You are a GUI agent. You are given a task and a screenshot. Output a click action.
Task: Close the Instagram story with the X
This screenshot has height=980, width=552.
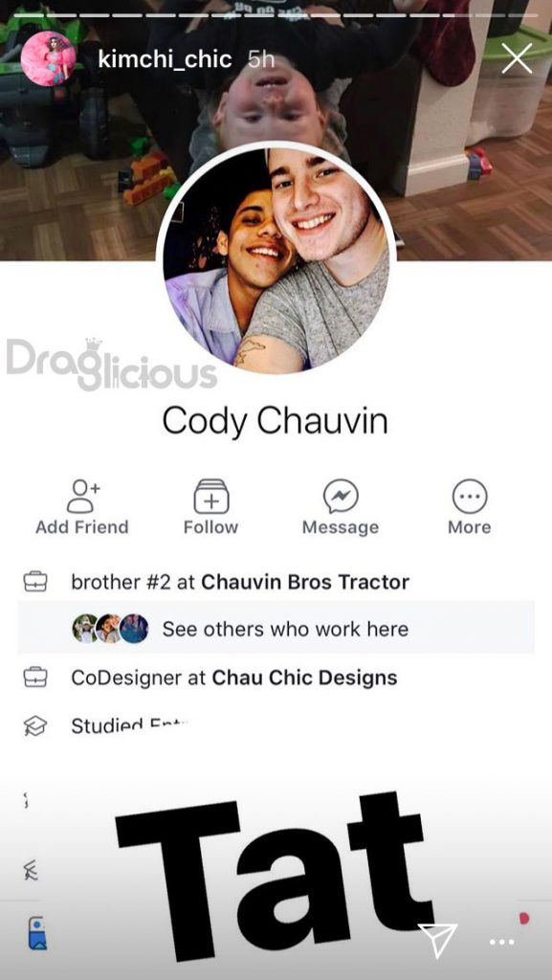coord(517,58)
